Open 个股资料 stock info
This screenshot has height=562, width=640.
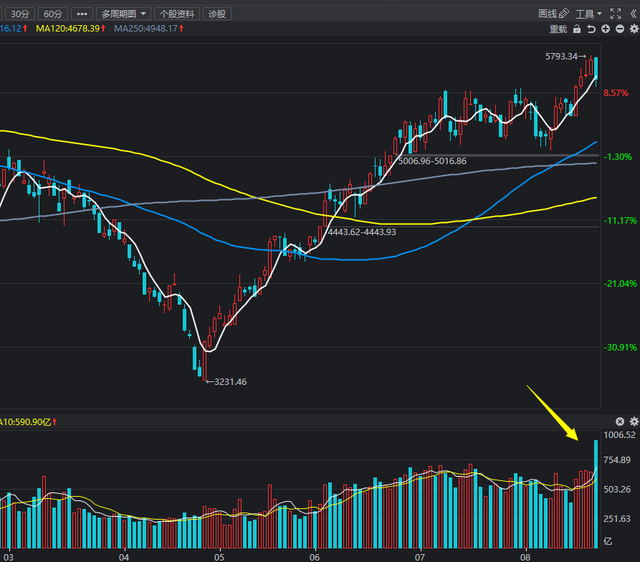(x=177, y=14)
